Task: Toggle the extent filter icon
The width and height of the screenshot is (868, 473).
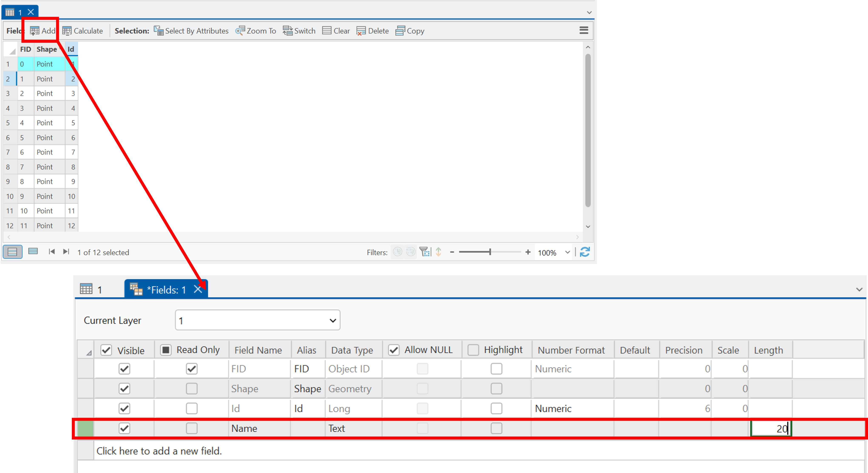Action: tap(425, 252)
